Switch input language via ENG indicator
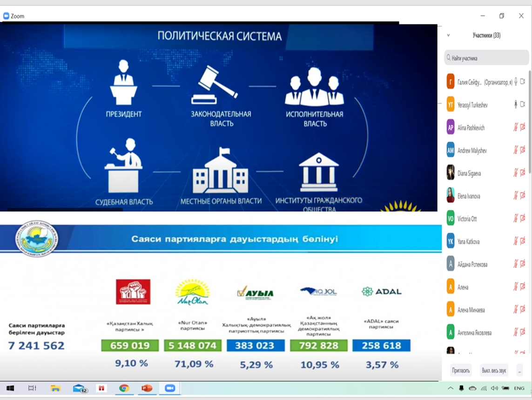The image size is (532, 400). (519, 388)
